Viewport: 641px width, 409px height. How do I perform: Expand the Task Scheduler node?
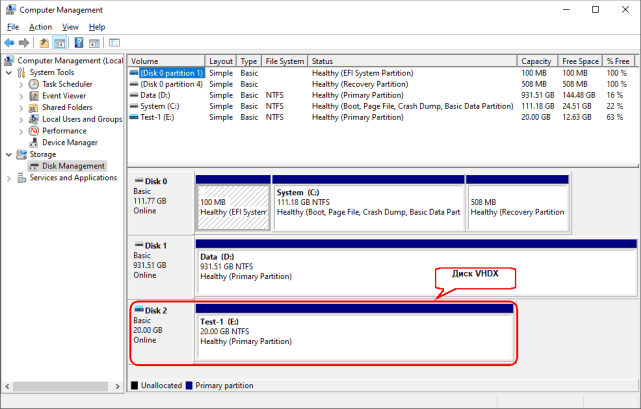coord(21,84)
